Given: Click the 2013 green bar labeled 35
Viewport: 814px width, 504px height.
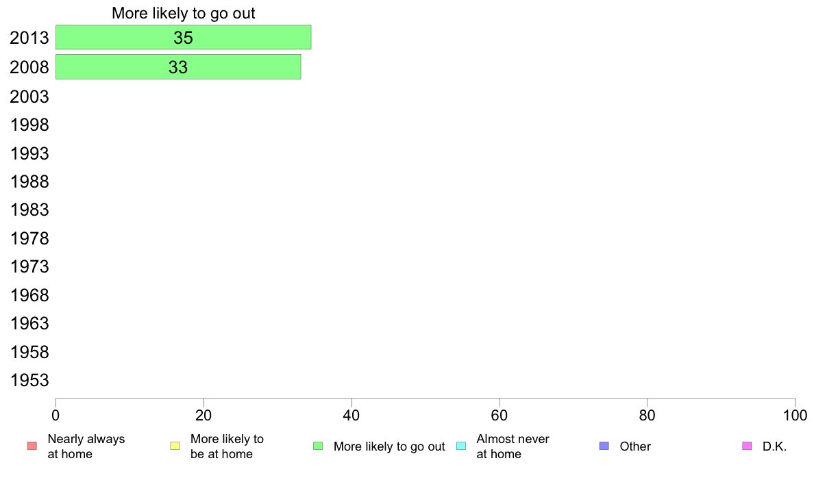Looking at the screenshot, I should 183,38.
